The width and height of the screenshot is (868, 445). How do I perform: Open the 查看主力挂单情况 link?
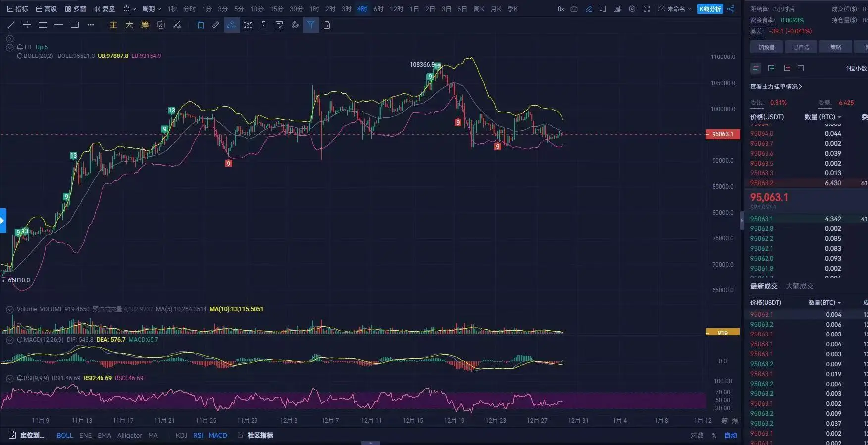click(776, 86)
